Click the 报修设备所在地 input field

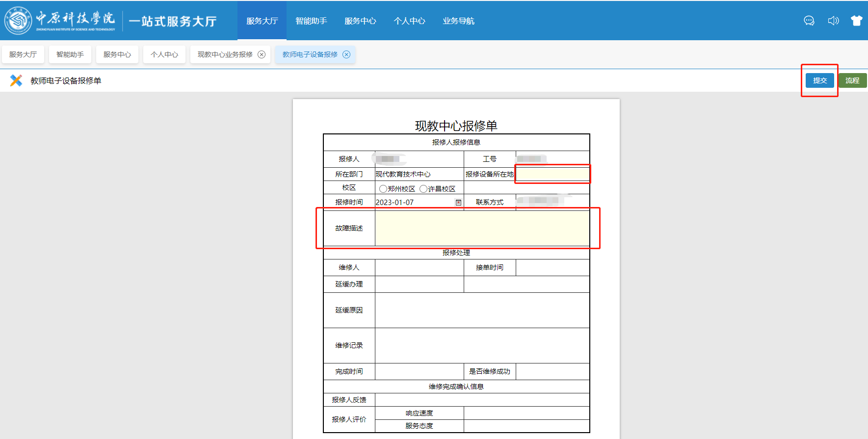coord(552,174)
